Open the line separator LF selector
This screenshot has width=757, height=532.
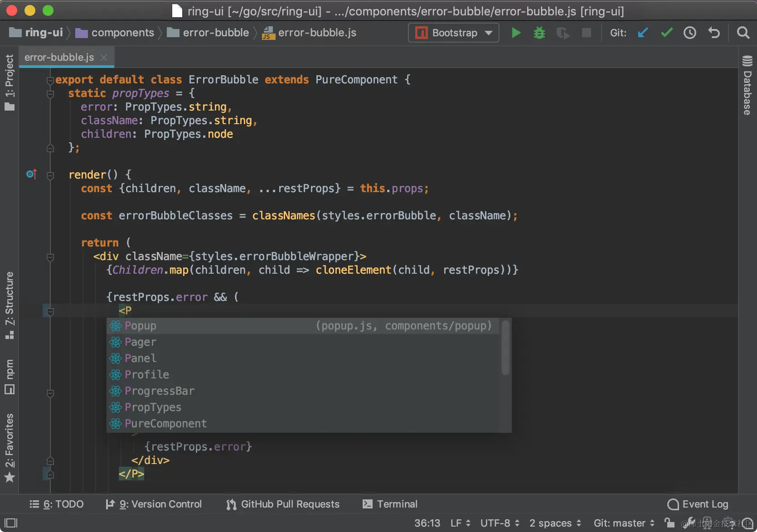point(461,523)
